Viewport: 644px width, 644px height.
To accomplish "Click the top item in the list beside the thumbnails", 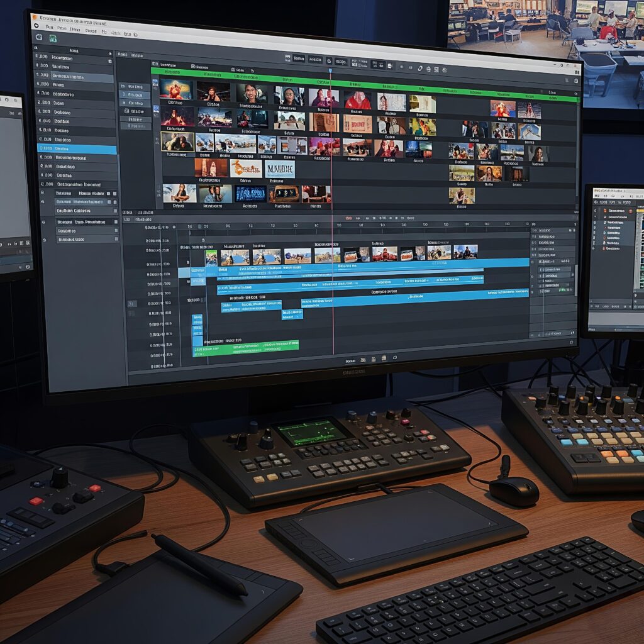I will [x=135, y=87].
